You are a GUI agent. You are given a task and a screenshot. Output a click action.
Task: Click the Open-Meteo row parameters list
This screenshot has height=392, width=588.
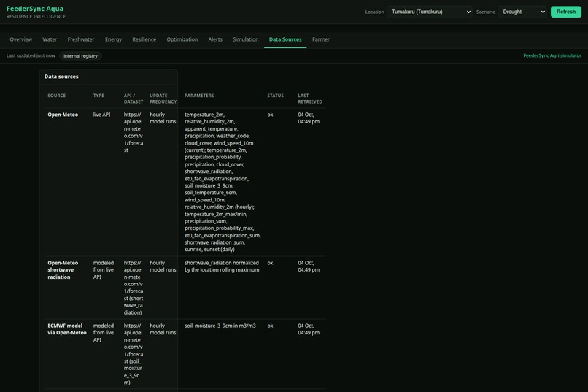(x=223, y=182)
